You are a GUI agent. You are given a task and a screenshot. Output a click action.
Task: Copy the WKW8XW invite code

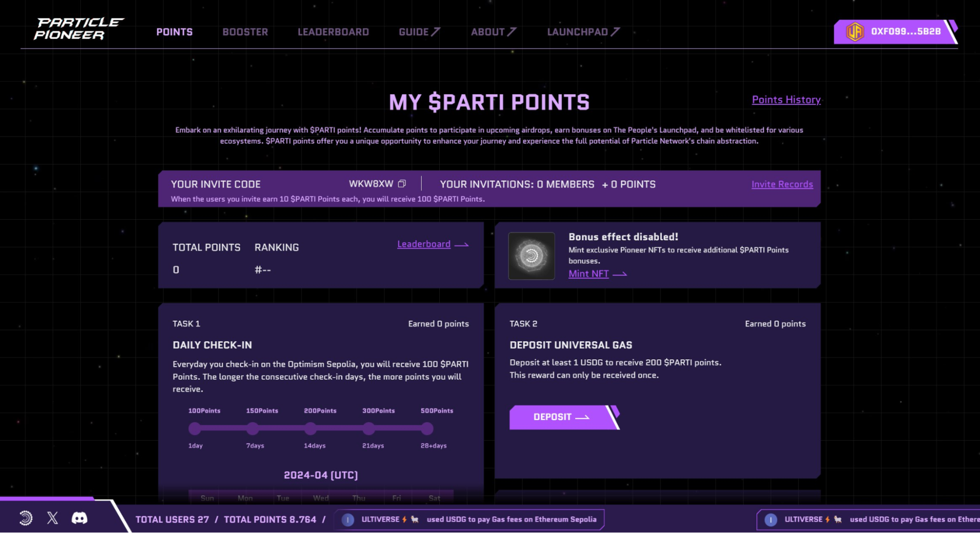402,184
